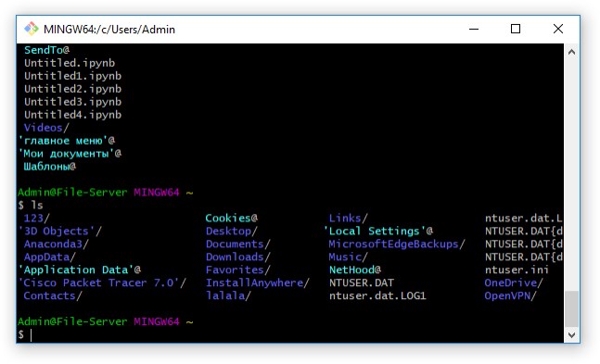The width and height of the screenshot is (600, 364).
Task: Click the SendTo@ entry
Action: [46, 50]
